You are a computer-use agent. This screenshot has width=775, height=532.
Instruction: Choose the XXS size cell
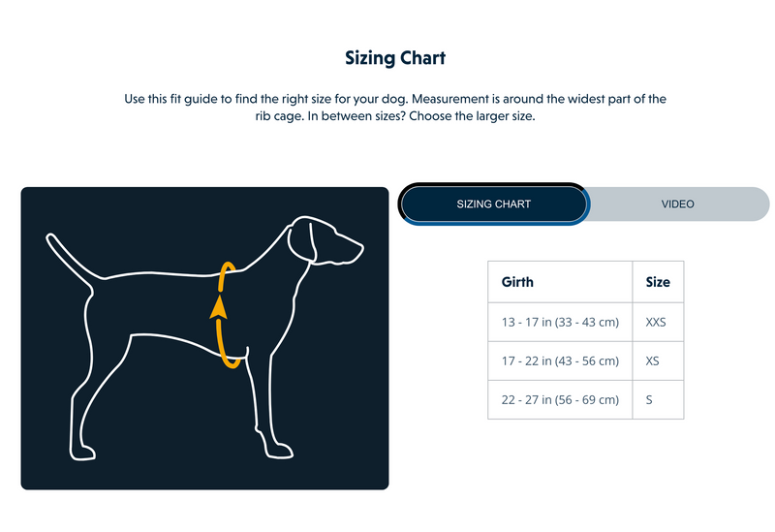tap(658, 322)
